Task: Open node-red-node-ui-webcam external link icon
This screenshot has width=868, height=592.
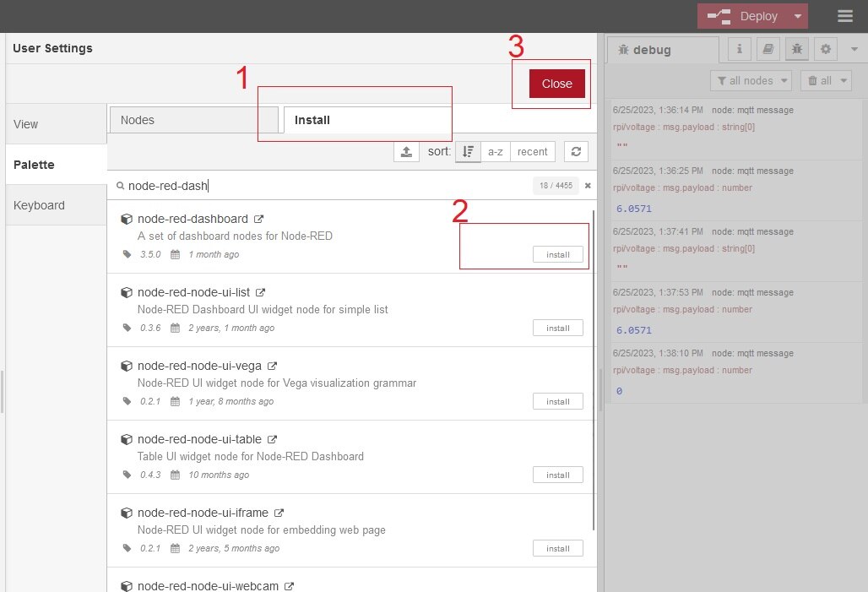Action: coord(289,586)
